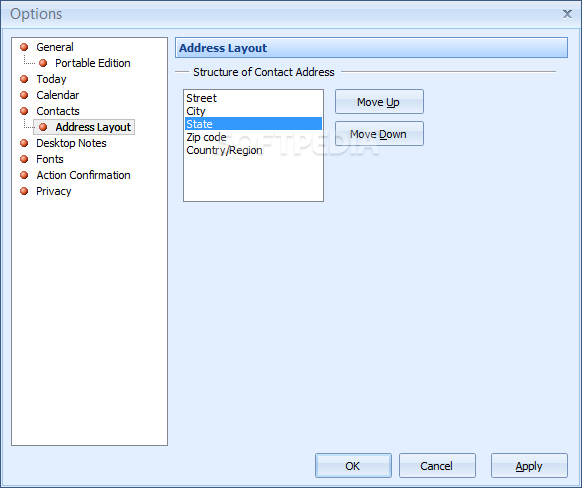Close the Options window
Screen dimensions: 582x488
pyautogui.click(x=567, y=14)
